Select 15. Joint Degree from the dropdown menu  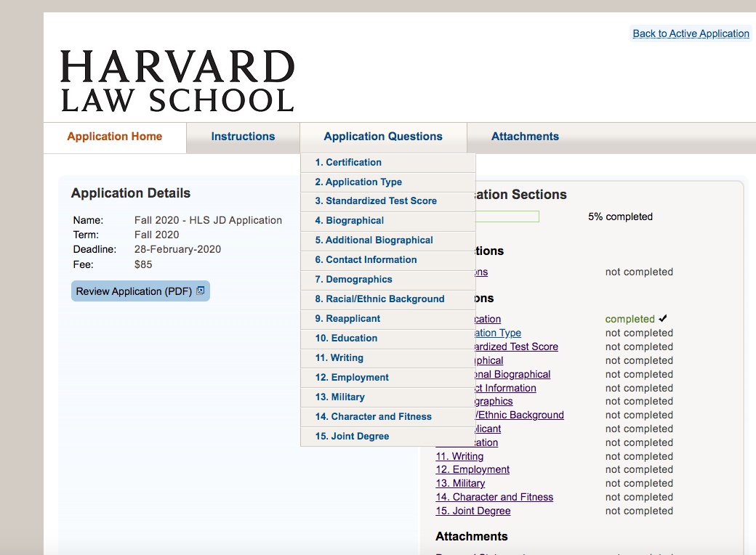pyautogui.click(x=387, y=437)
